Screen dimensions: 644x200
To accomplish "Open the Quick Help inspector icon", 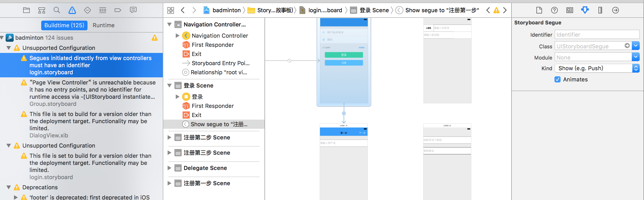I will pyautogui.click(x=554, y=10).
